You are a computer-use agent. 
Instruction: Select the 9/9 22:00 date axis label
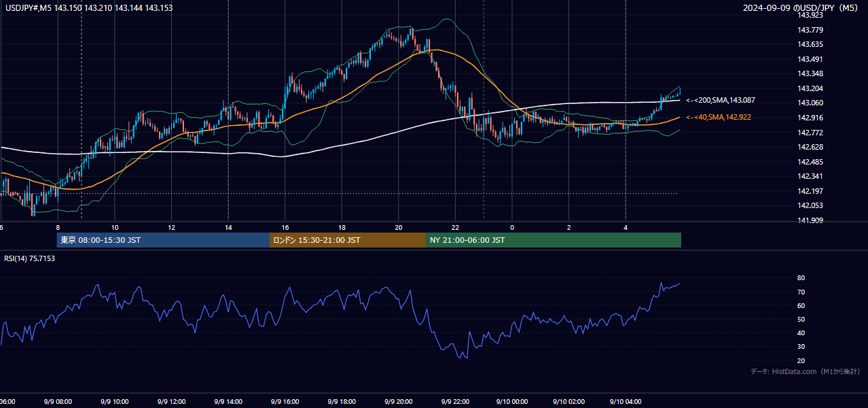(x=454, y=402)
